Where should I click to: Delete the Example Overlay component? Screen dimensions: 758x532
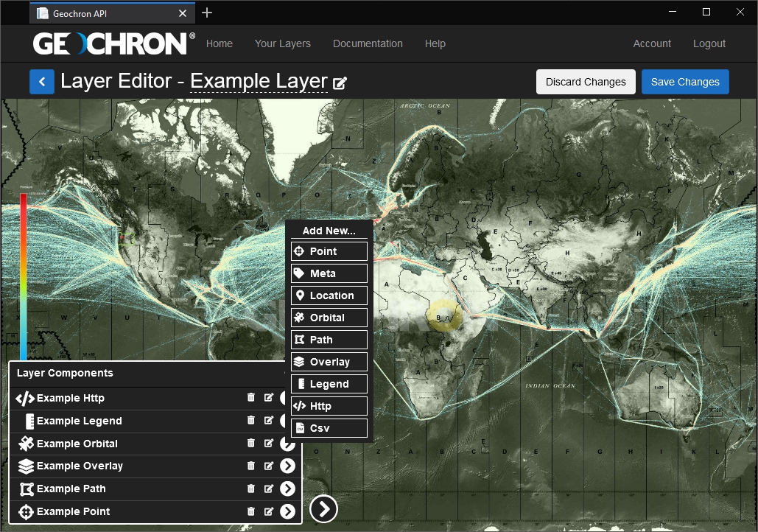251,466
